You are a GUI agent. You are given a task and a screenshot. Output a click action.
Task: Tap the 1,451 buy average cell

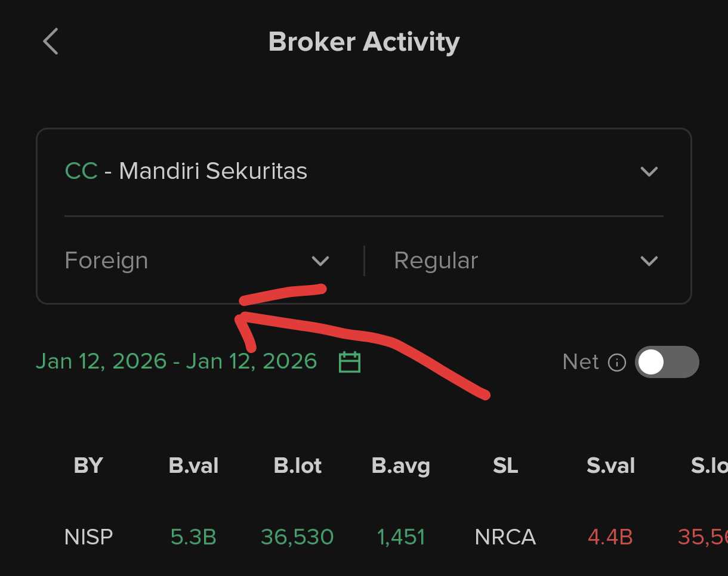click(400, 537)
